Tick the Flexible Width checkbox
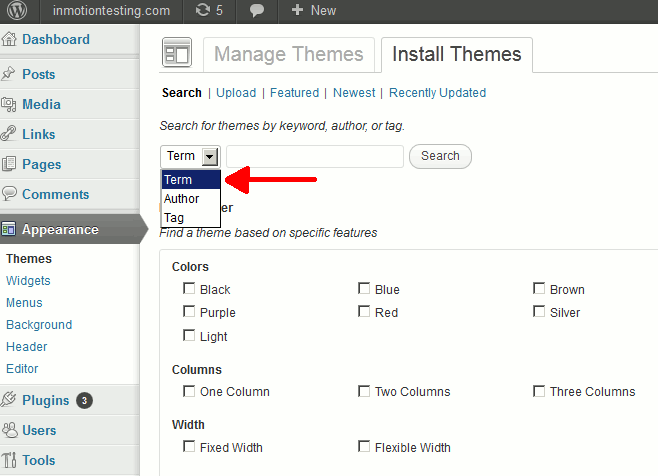 (x=364, y=447)
